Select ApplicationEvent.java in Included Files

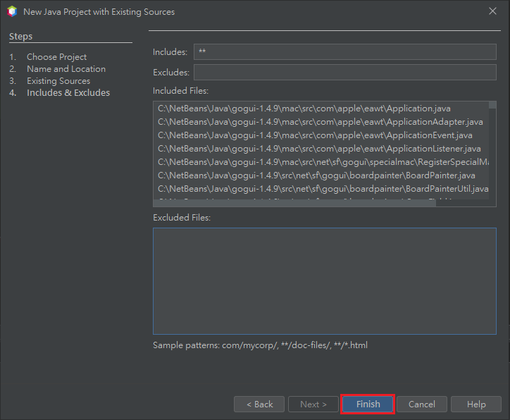tap(321, 135)
